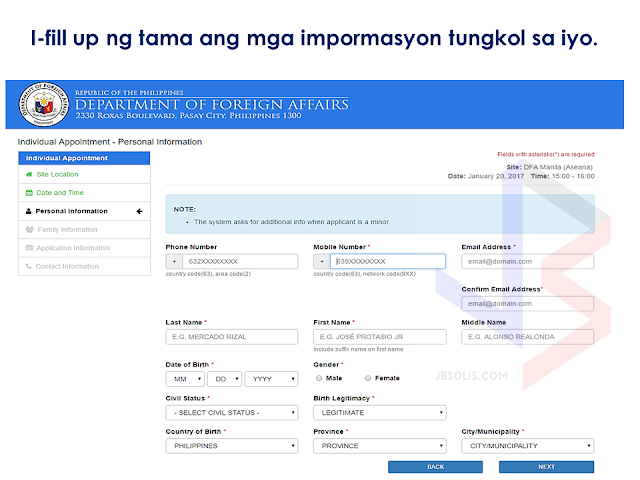Viewport: 640px width, 480px height.
Task: Select the Female gender radio button
Action: [x=368, y=378]
